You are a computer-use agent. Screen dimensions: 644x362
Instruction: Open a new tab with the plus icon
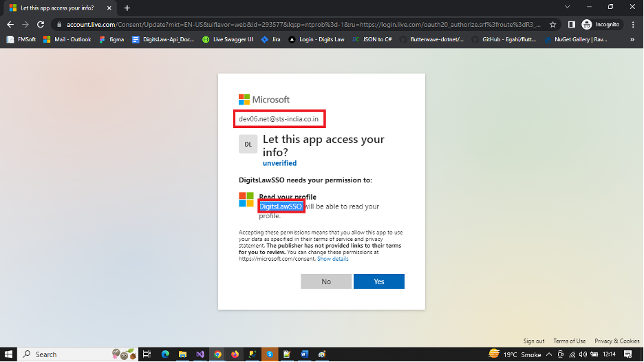click(127, 8)
